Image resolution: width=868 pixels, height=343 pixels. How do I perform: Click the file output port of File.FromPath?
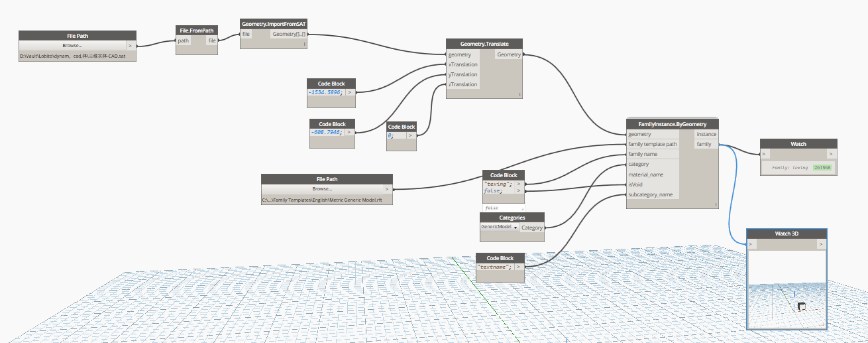pyautogui.click(x=211, y=40)
